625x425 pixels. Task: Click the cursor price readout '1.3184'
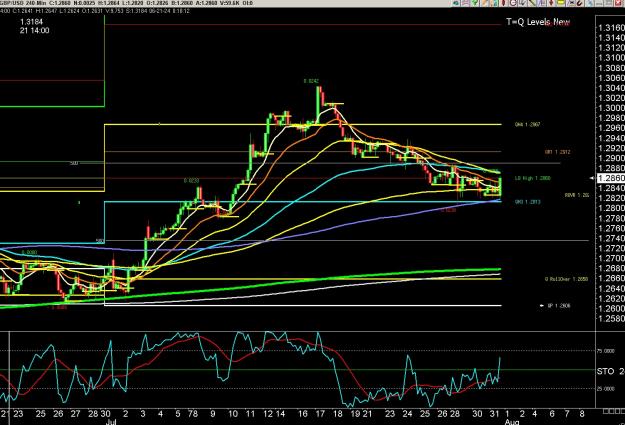coord(31,22)
